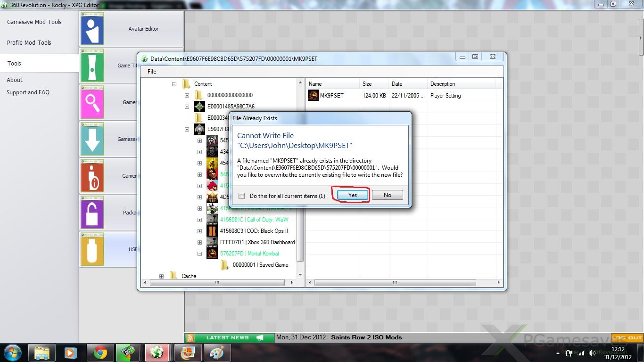Check 'Do this for all current items'

coord(242,196)
